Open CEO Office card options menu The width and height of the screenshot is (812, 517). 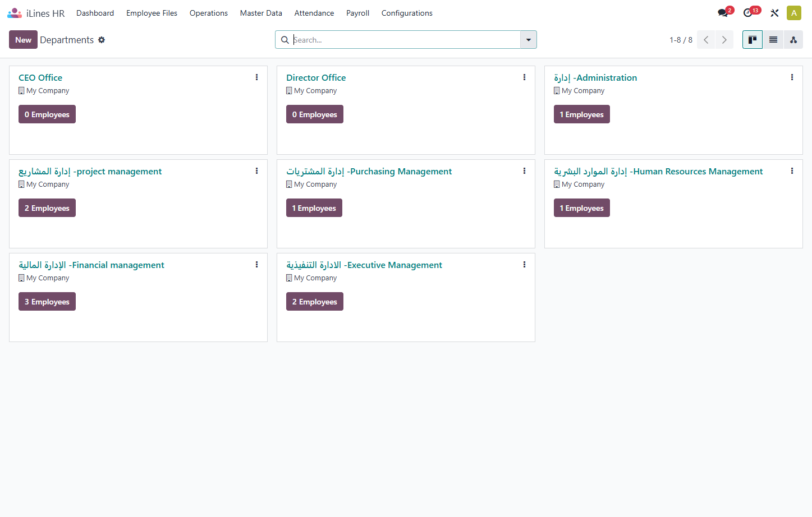(x=257, y=77)
